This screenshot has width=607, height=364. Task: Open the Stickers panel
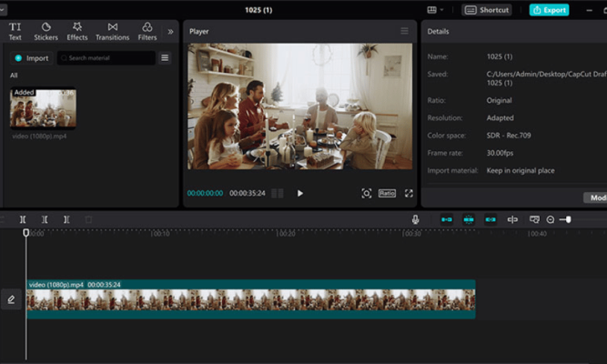(46, 32)
